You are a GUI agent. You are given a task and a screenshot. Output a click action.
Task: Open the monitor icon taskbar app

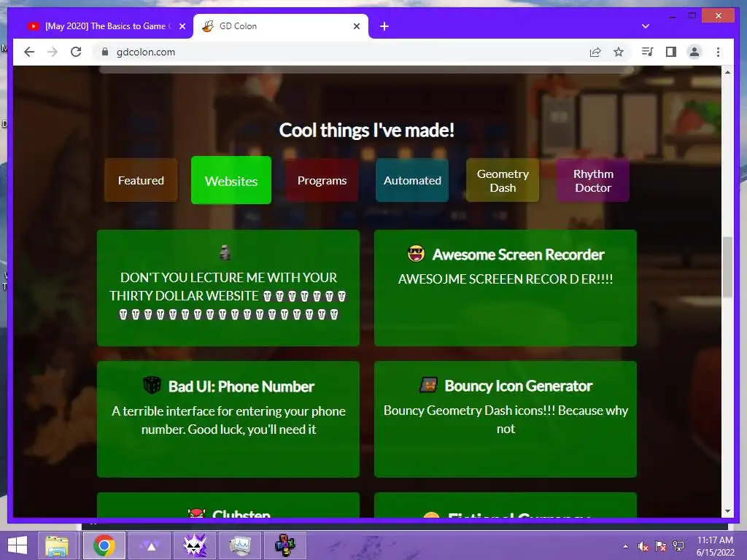click(239, 545)
